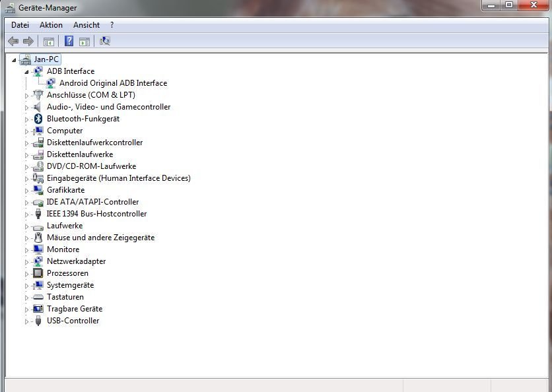This screenshot has width=552, height=392.
Task: Select the Tragbare Geräte label
Action: [75, 309]
